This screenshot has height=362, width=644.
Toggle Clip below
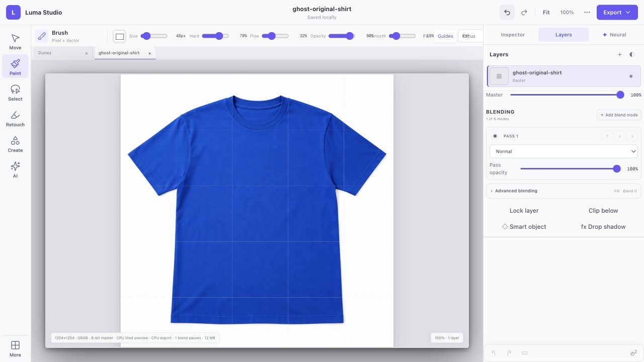[603, 211]
